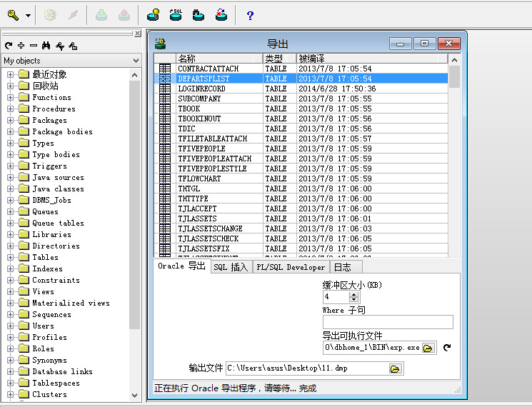Click the blue question mark help icon
This screenshot has height=407, width=532.
click(x=250, y=16)
